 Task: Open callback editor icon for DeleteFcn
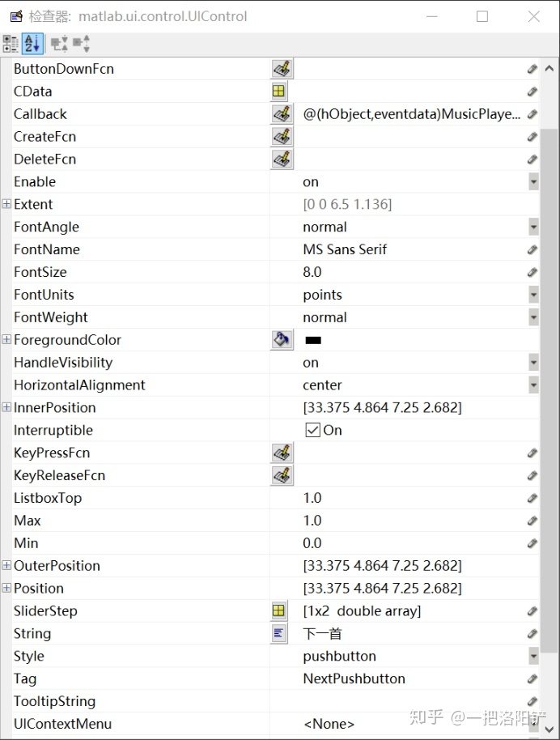click(282, 159)
